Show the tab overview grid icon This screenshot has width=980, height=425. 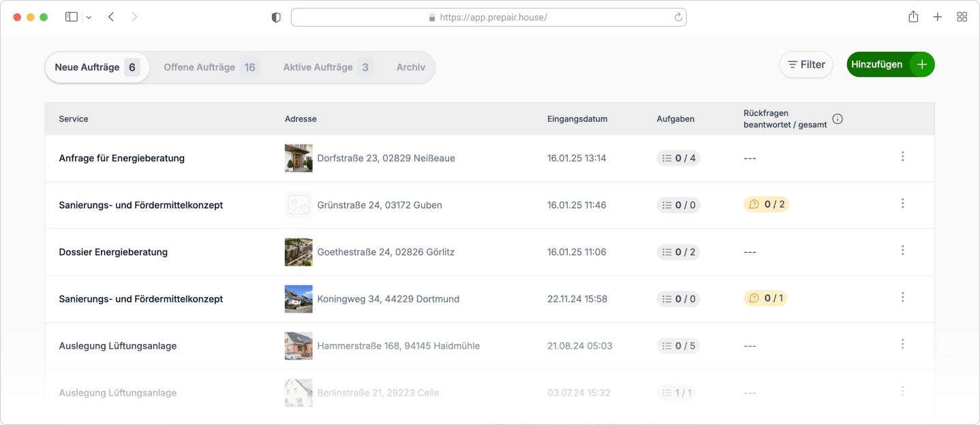[x=962, y=17]
